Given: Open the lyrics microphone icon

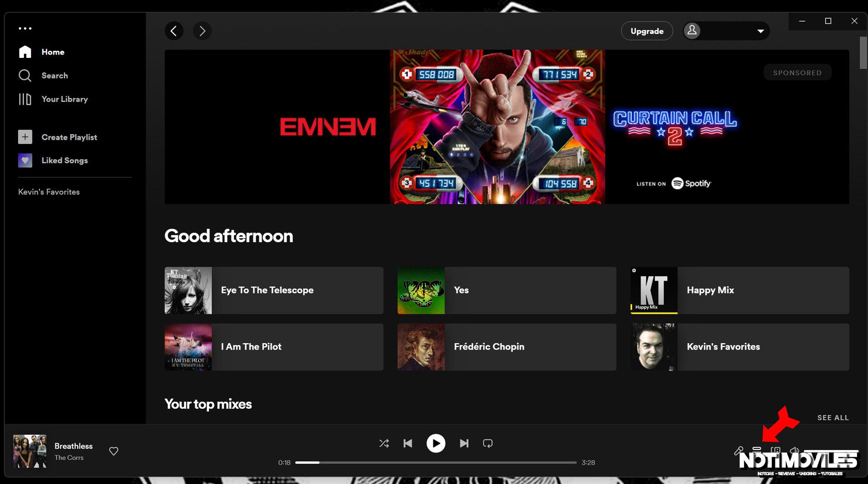Looking at the screenshot, I should coord(738,451).
